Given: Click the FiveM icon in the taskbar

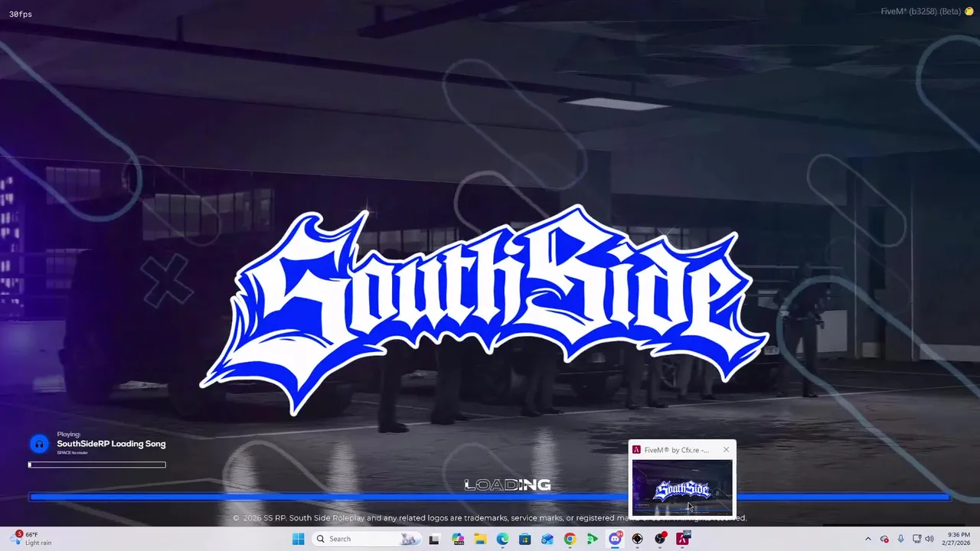Looking at the screenshot, I should (x=682, y=539).
